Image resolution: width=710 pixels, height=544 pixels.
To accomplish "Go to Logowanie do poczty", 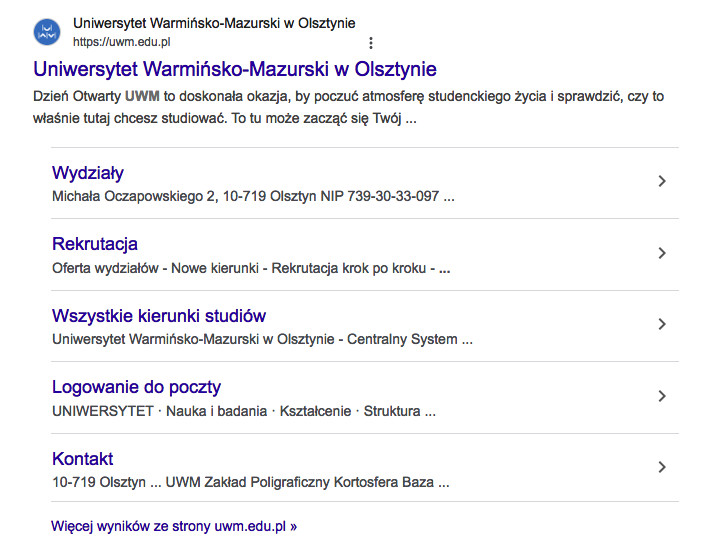I will tap(136, 387).
